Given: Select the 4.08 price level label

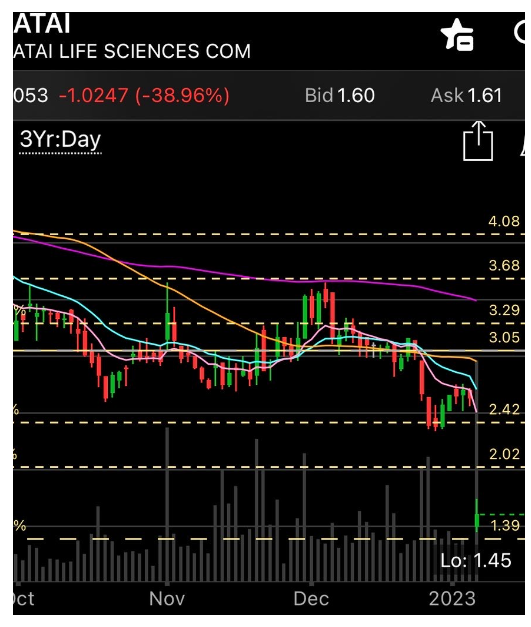Looking at the screenshot, I should 504,221.
